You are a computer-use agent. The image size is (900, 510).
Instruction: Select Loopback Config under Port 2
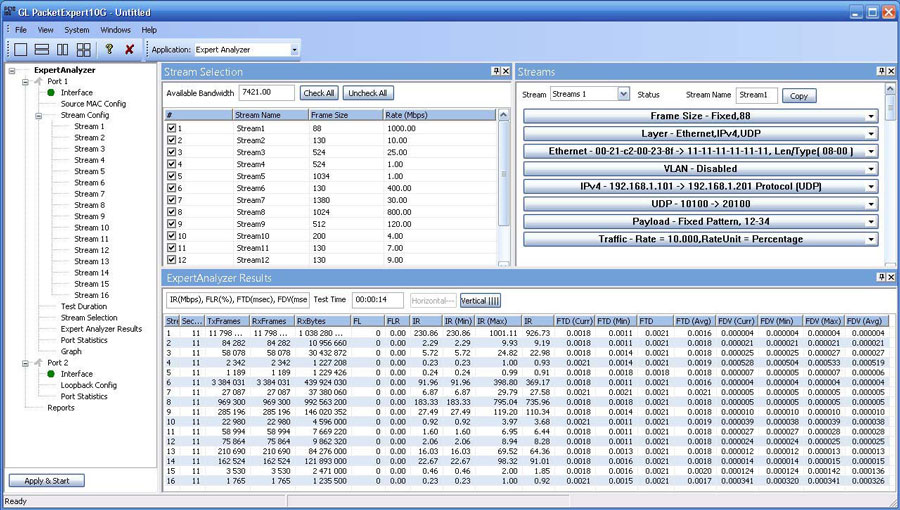tap(89, 385)
